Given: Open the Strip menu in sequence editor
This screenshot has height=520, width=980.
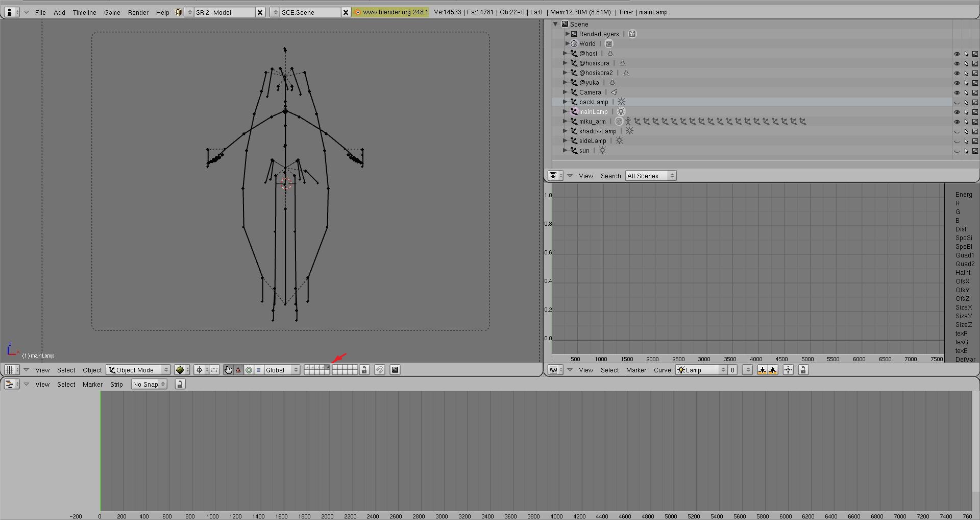Looking at the screenshot, I should click(x=116, y=384).
